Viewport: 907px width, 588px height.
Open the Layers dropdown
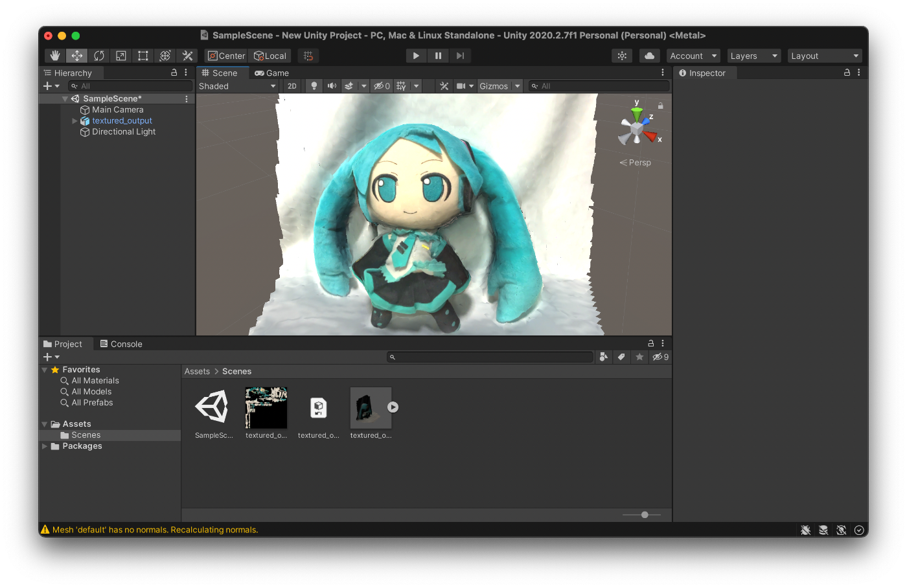point(753,56)
